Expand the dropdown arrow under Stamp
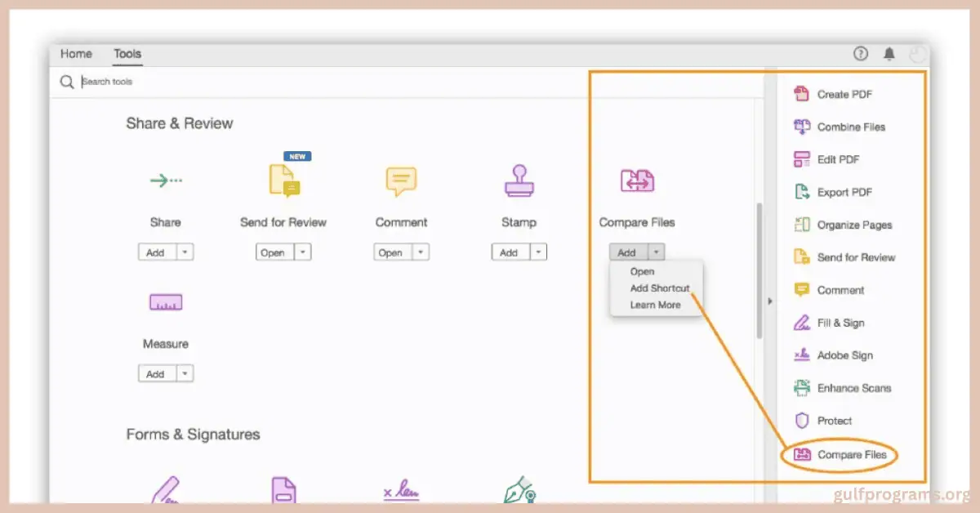980x513 pixels. click(x=539, y=252)
